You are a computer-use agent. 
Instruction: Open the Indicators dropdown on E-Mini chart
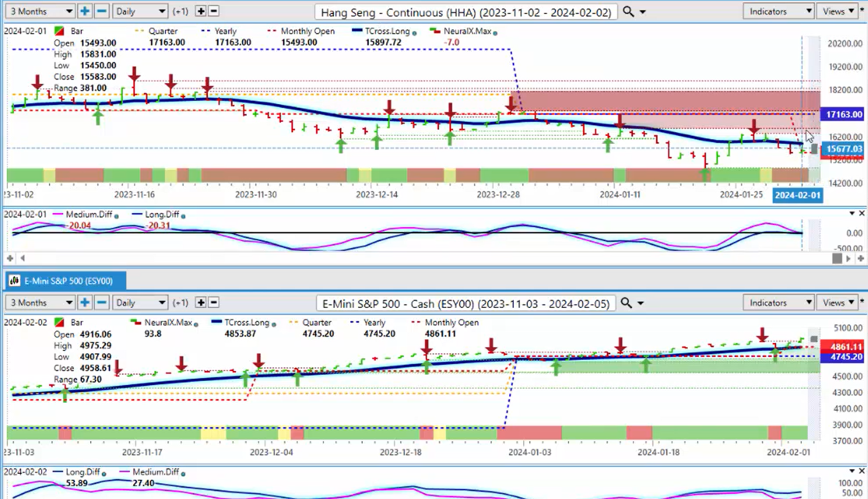click(779, 302)
